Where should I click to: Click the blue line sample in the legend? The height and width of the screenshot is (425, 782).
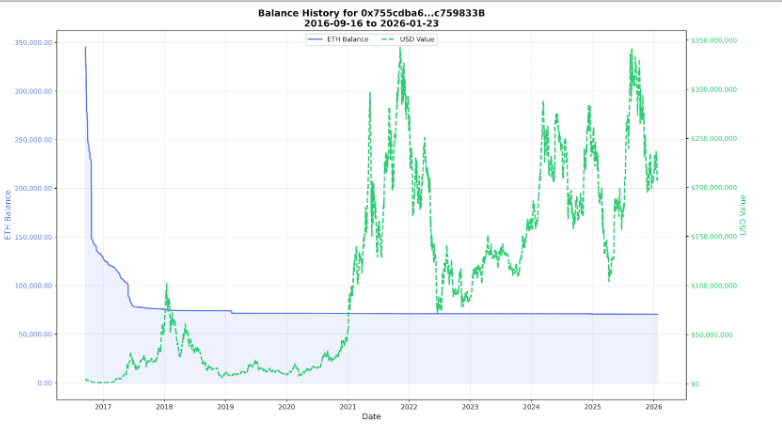click(315, 39)
